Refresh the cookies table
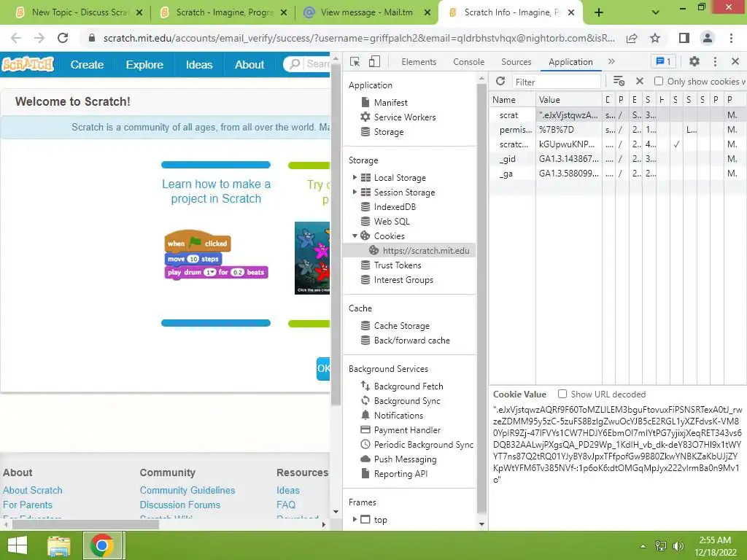 click(500, 82)
